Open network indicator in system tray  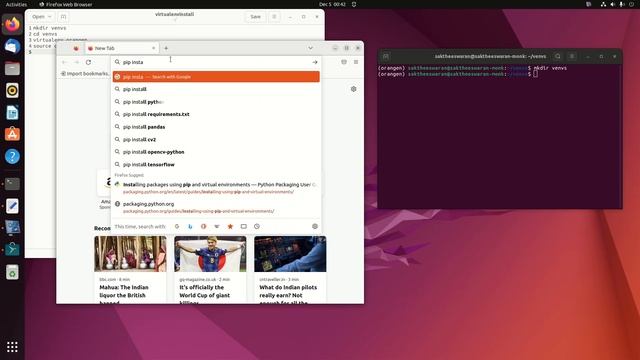coord(603,4)
